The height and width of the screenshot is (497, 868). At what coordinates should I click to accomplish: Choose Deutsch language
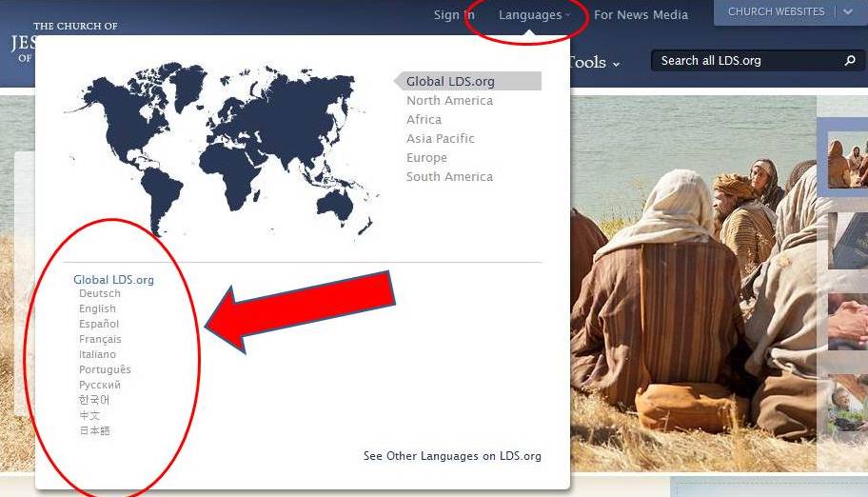[100, 294]
